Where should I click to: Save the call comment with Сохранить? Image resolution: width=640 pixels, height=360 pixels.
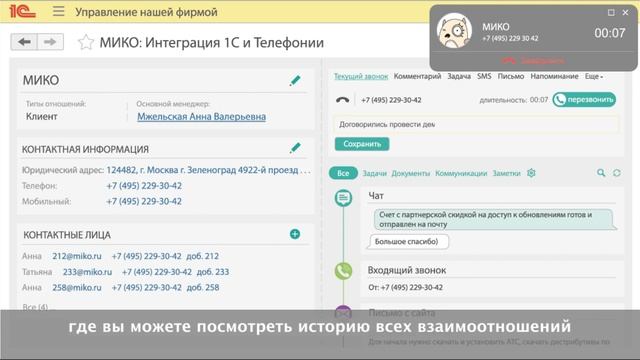(x=362, y=144)
